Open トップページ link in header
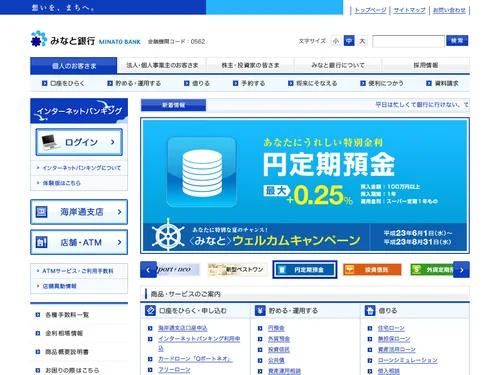This screenshot has width=500, height=375. [370, 10]
